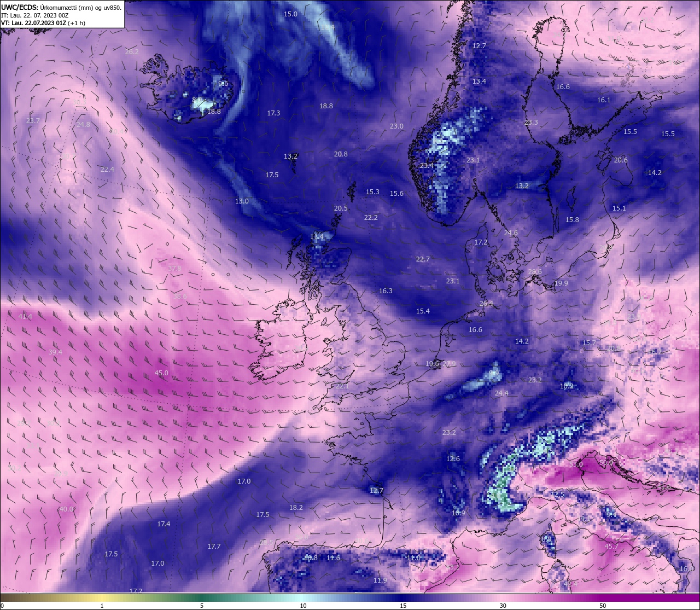Click the 5 tick label on the colour scale

tap(202, 606)
